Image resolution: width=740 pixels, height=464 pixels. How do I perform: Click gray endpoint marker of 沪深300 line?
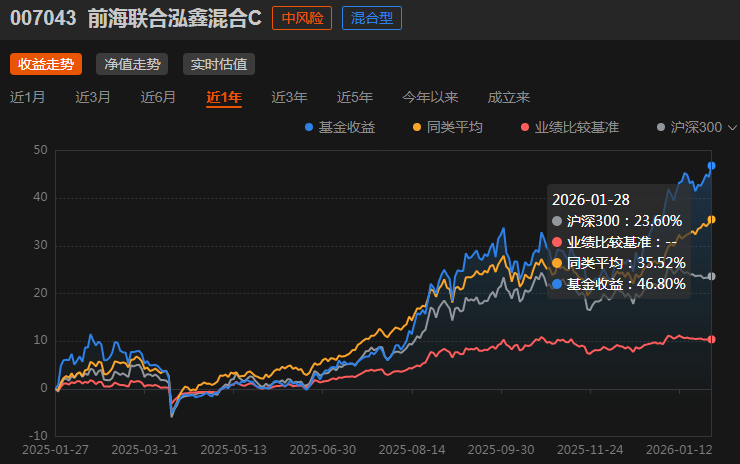point(712,277)
